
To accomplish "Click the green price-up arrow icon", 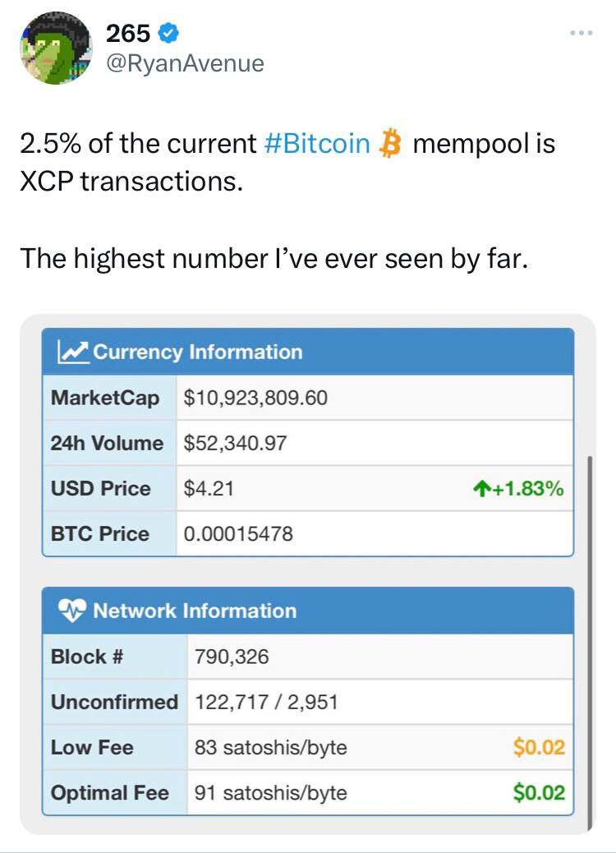I will coord(479,489).
